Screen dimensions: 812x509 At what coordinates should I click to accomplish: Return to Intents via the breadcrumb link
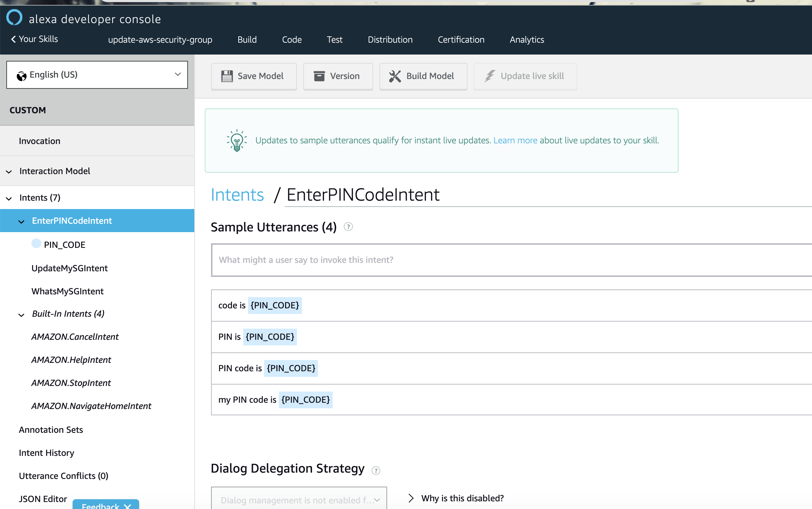point(237,195)
